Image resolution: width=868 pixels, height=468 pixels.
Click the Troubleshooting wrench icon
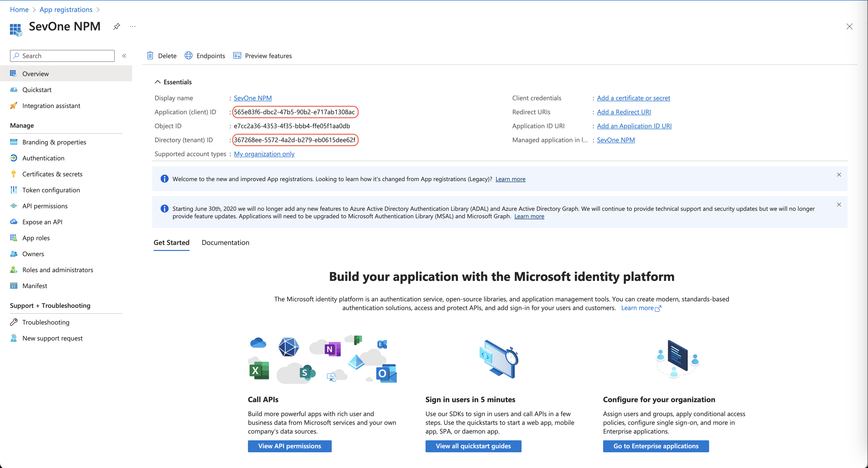point(13,322)
